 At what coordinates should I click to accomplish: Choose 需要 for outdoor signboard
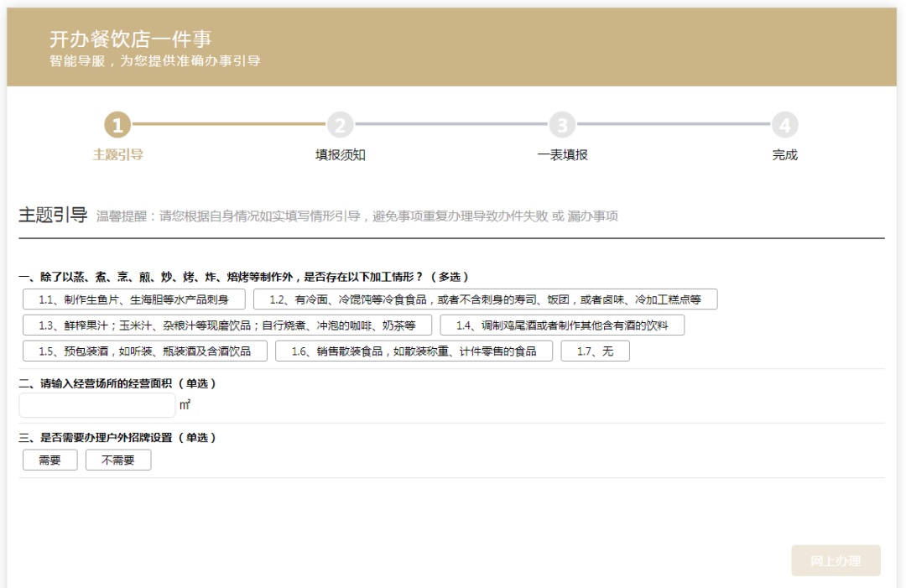49,461
